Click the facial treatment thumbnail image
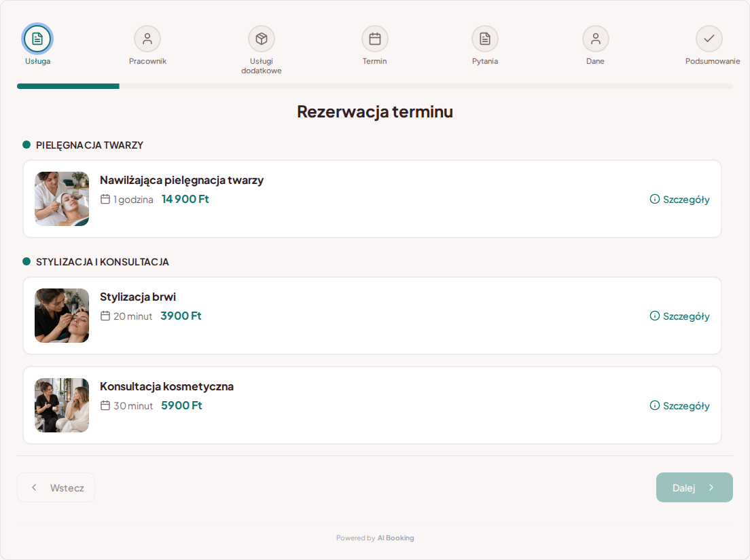 62,199
